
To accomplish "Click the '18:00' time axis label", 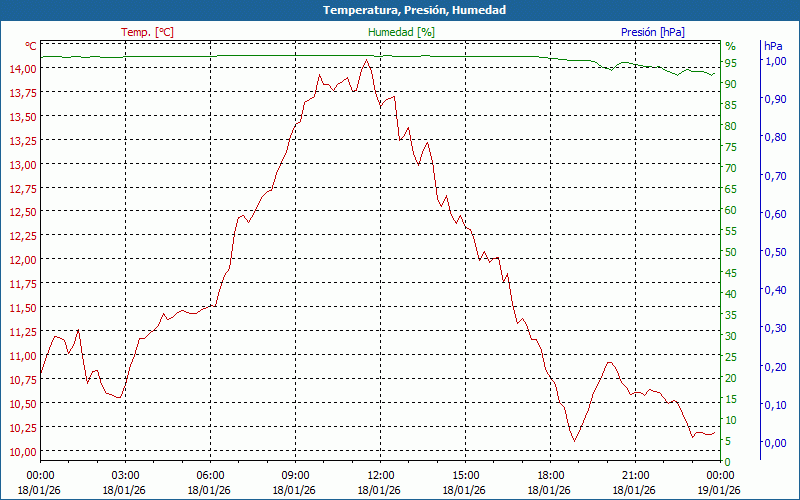I will coord(551,476).
